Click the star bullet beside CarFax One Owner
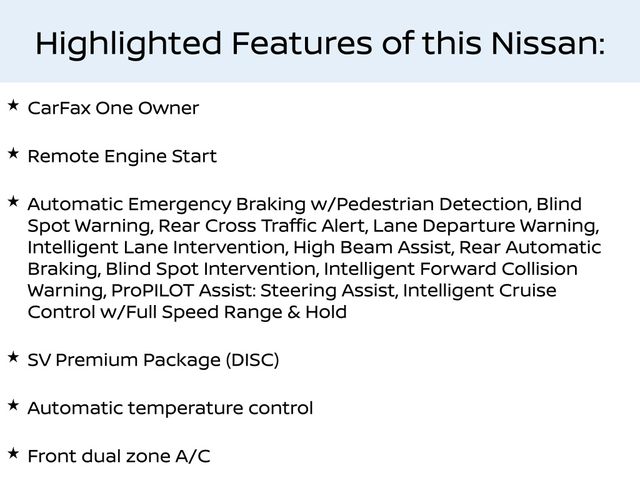Viewport: 640px width, 480px height. click(13, 104)
